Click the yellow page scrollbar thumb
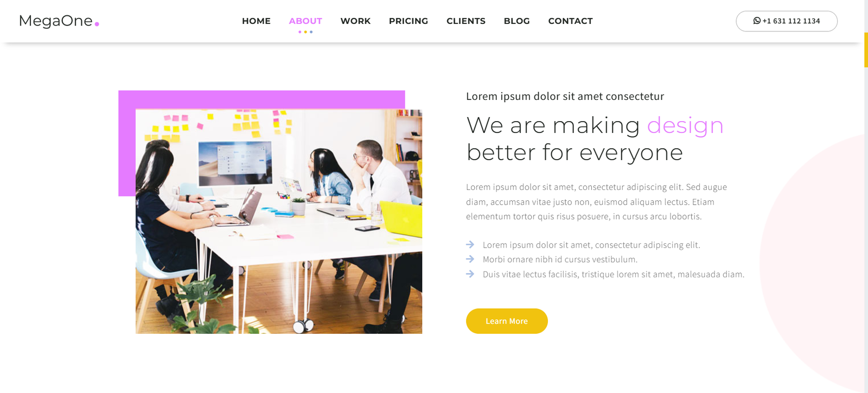 866,49
